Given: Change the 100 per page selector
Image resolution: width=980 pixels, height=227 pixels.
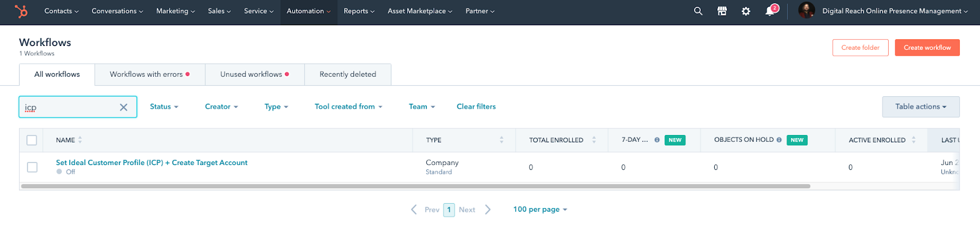Looking at the screenshot, I should (540, 209).
